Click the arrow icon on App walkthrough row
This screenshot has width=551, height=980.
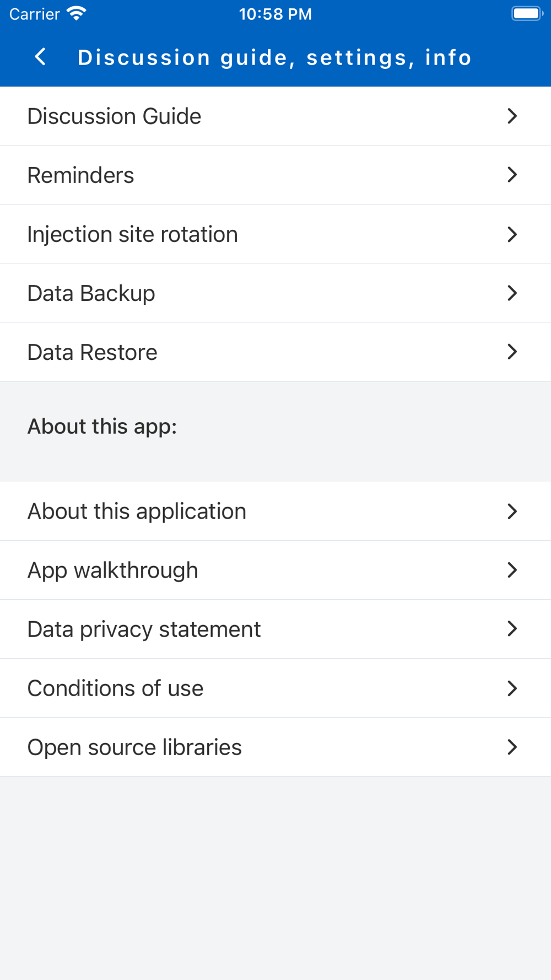point(512,569)
